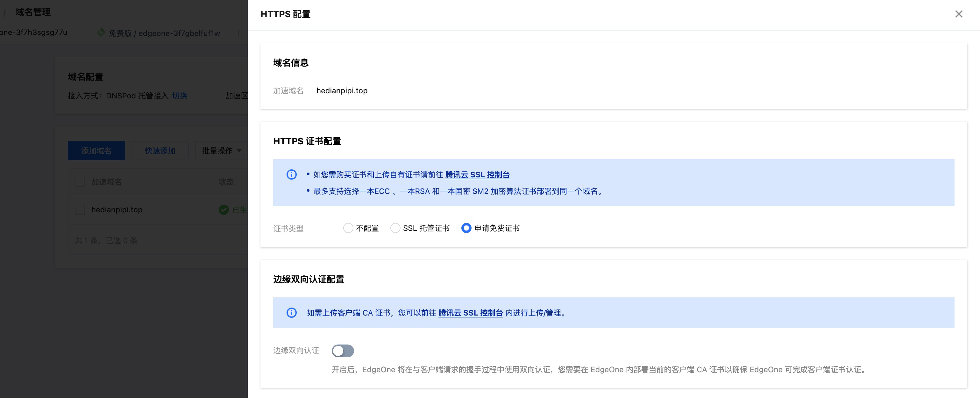Click green status check icon for hedianpipi.top
980x398 pixels.
tap(224, 210)
